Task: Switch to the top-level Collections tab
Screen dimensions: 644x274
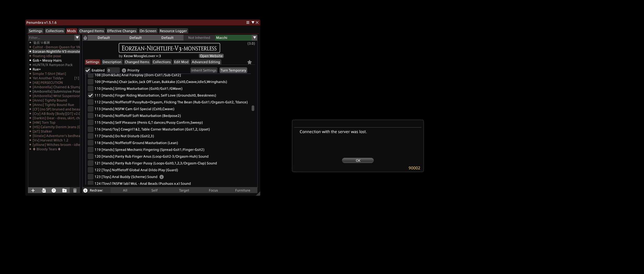Action: (55, 31)
